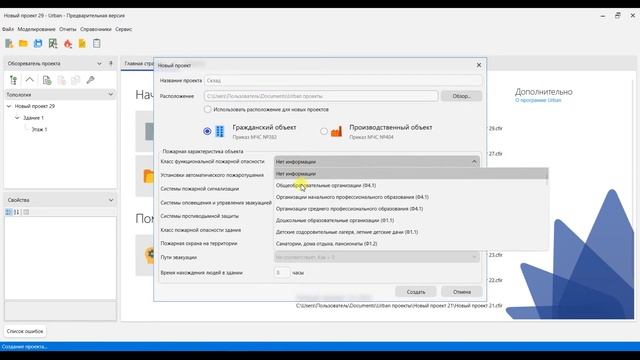Select the Производственный объект radio button
640x360 pixels.
tap(324, 131)
